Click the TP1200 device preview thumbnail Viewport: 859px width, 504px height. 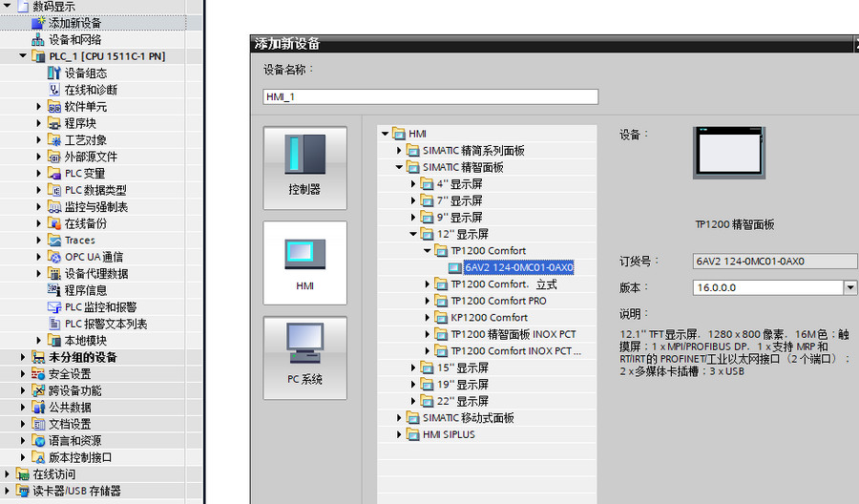729,153
